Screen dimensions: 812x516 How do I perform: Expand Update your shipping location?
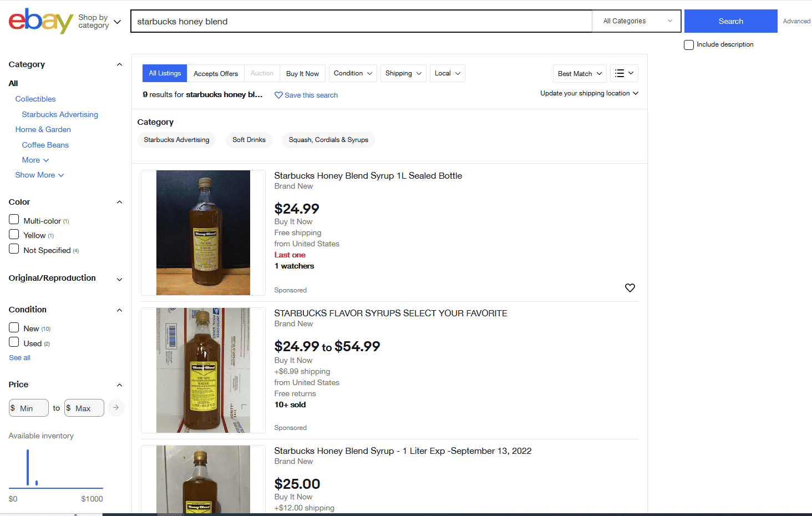point(589,93)
